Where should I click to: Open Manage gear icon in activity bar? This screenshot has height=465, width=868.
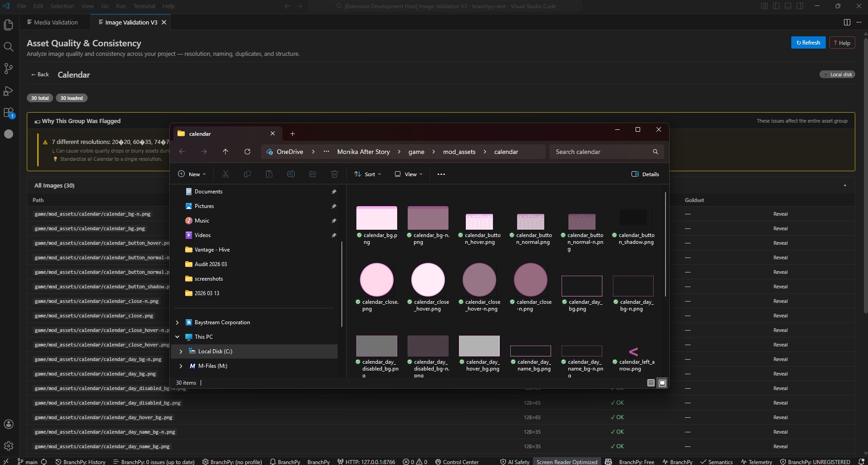[8, 446]
